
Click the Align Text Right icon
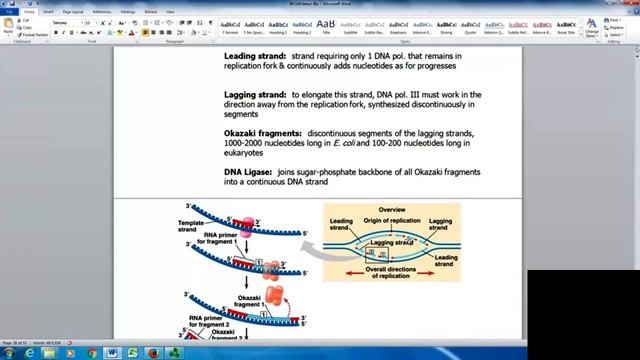pyautogui.click(x=161, y=33)
